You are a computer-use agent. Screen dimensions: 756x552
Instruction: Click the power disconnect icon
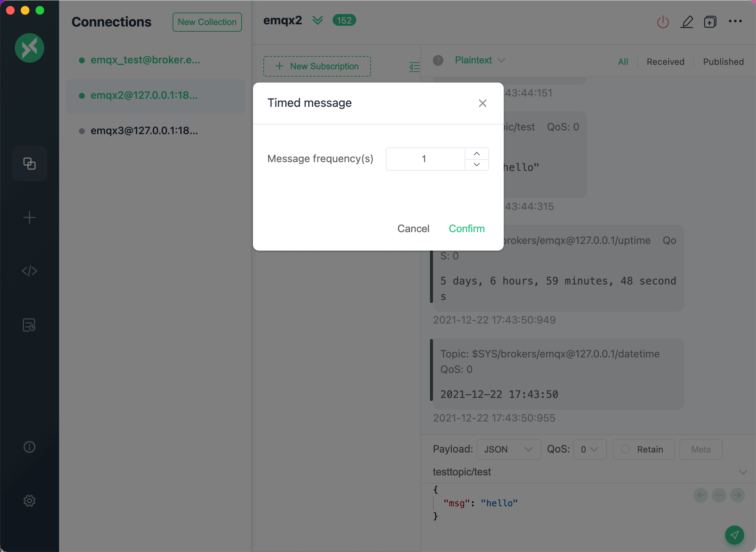pos(663,22)
